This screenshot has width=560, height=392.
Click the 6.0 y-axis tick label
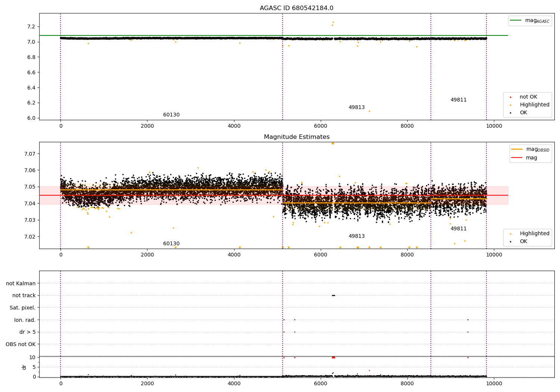31,118
